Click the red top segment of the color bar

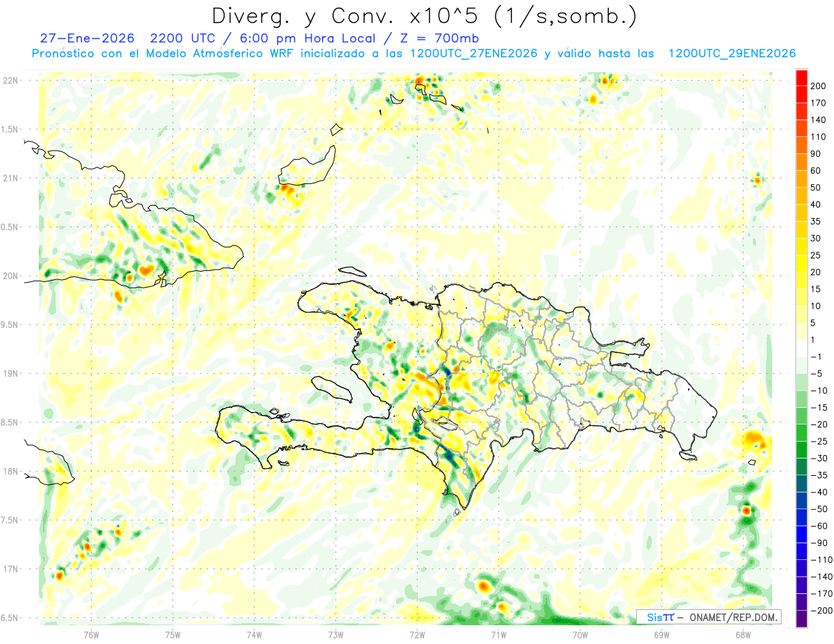pyautogui.click(x=801, y=77)
